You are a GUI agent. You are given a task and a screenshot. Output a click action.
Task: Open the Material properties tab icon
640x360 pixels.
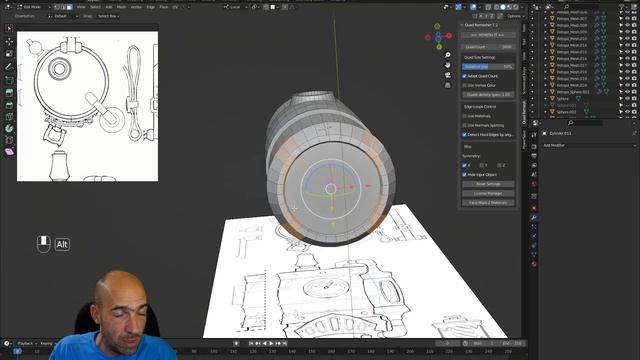[534, 264]
